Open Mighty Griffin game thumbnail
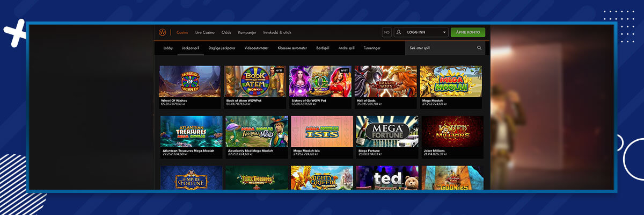Screen dimensions: 644x215 [322, 177]
